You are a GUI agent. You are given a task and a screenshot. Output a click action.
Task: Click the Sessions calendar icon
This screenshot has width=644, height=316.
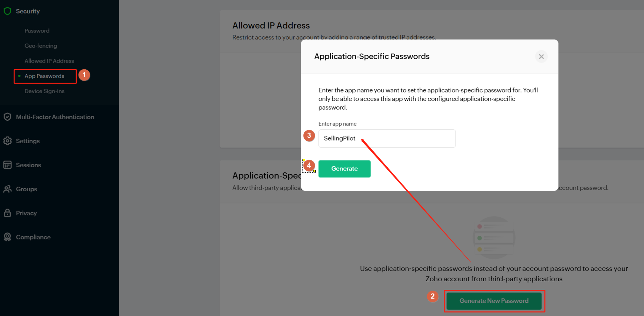[7, 165]
